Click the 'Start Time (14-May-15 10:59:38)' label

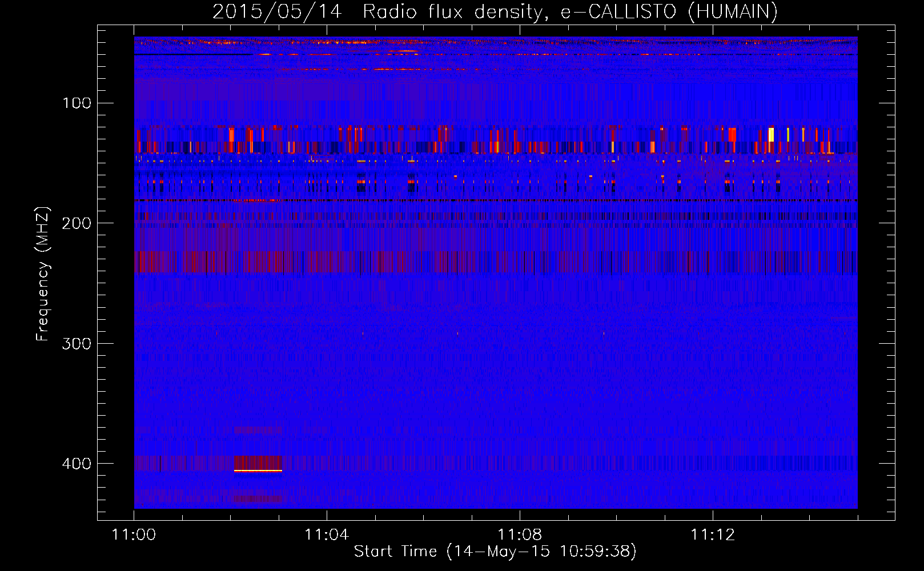click(495, 552)
